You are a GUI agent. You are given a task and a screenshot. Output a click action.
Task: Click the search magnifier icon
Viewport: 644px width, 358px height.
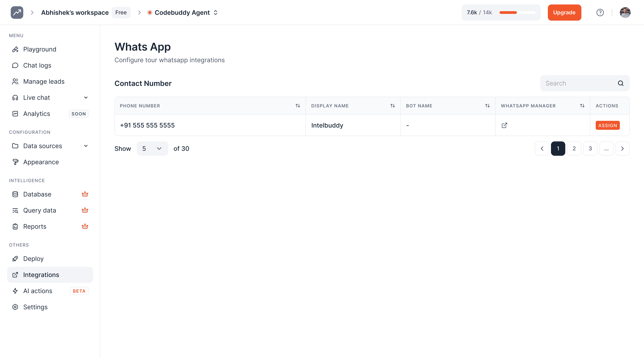click(x=621, y=83)
